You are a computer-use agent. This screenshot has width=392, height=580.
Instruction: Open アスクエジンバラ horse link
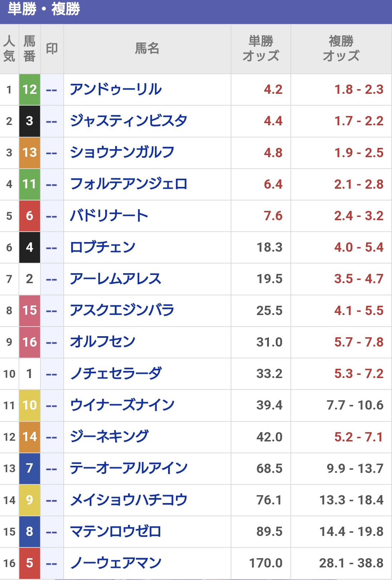(122, 310)
